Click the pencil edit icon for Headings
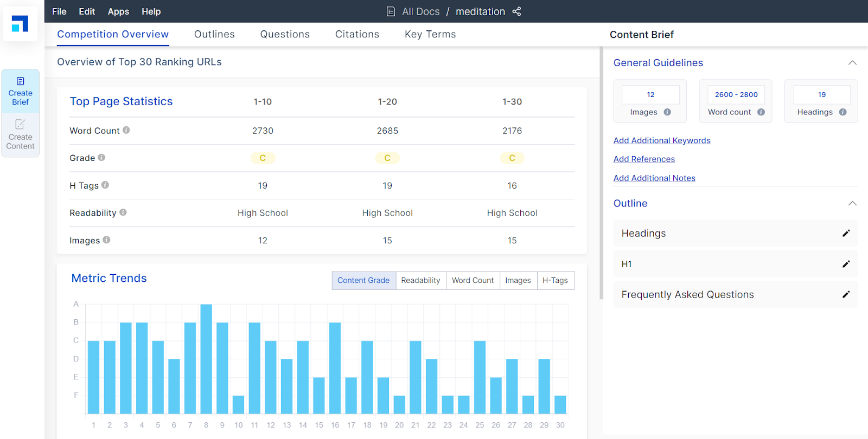868x439 pixels. (x=846, y=233)
